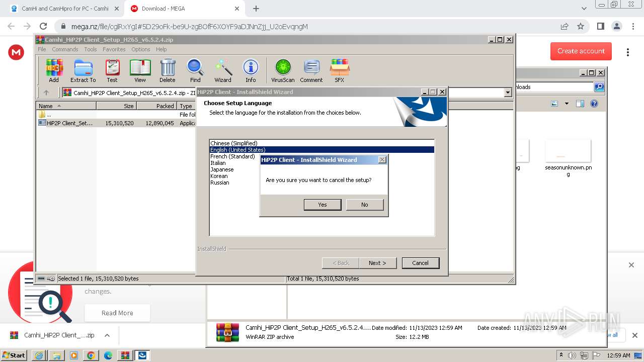Select Italian language
Image resolution: width=644 pixels, height=362 pixels.
pyautogui.click(x=322, y=163)
